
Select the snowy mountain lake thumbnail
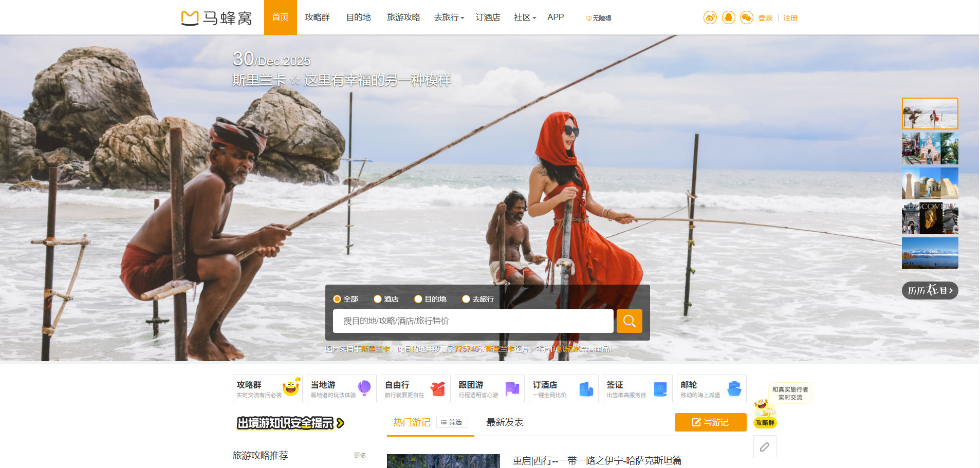click(930, 253)
